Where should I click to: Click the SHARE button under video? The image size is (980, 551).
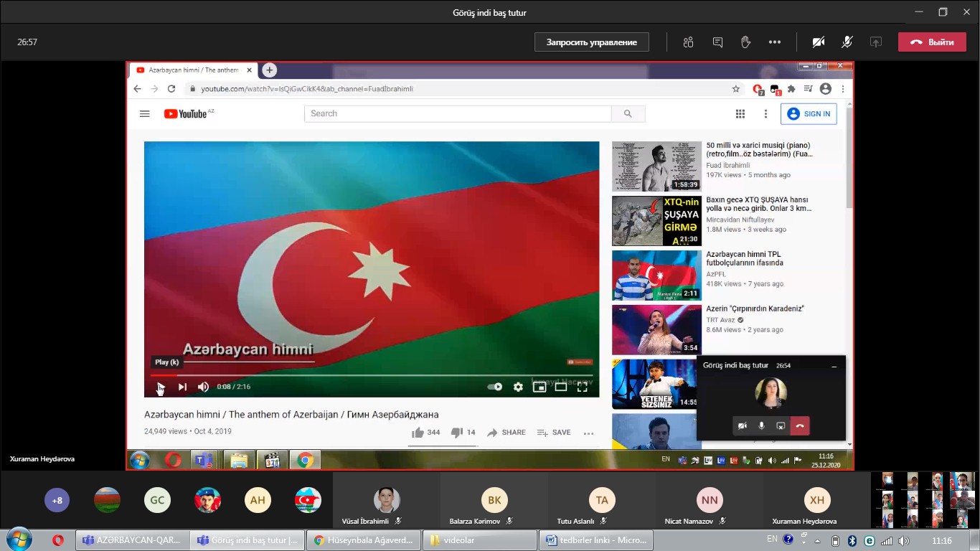pos(507,433)
